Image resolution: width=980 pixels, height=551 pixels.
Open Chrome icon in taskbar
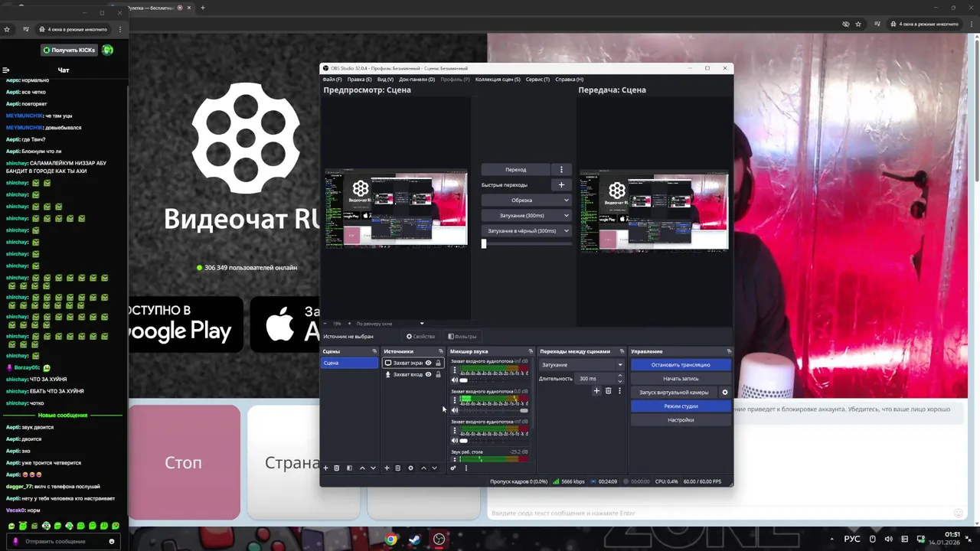coord(391,540)
